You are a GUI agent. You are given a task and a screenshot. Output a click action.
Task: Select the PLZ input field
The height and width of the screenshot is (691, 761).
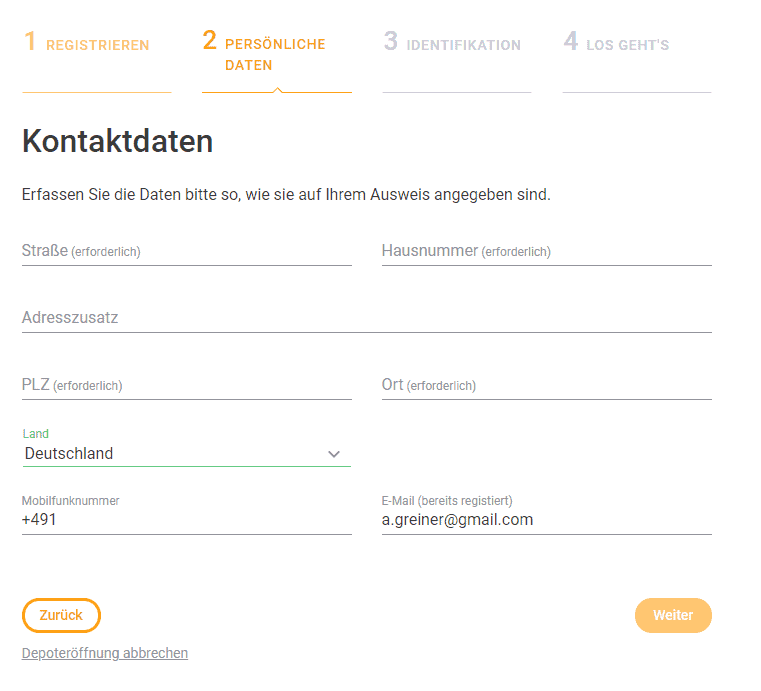[186, 386]
